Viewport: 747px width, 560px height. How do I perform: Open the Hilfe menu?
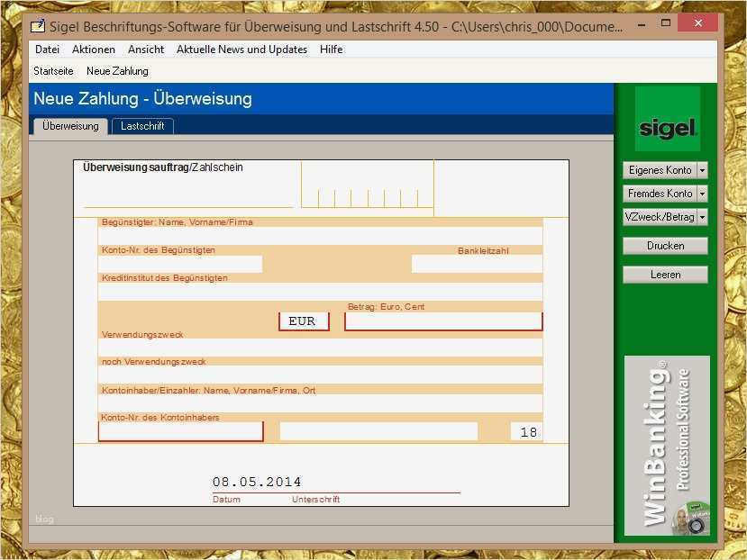click(331, 50)
